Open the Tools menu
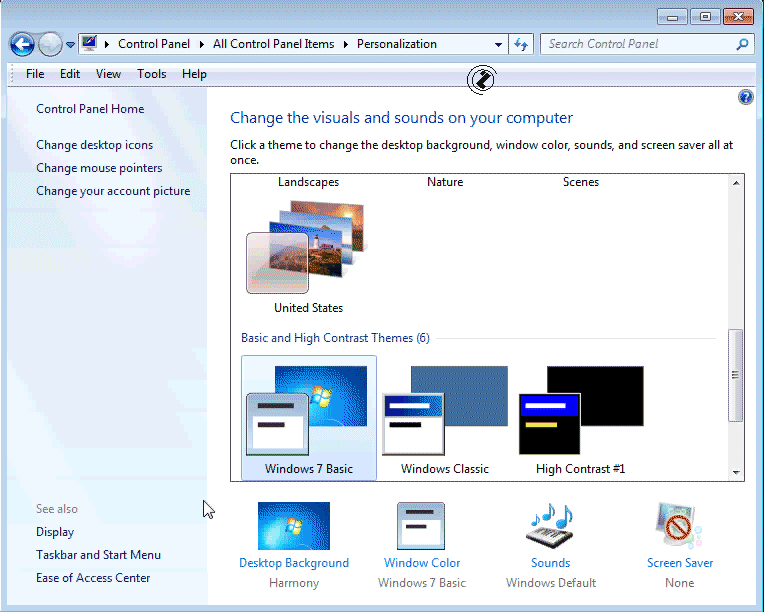The height and width of the screenshot is (612, 764). 152,74
